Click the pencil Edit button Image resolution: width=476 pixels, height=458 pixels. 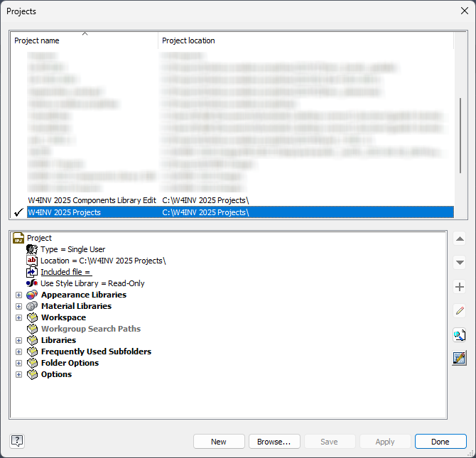click(x=460, y=311)
